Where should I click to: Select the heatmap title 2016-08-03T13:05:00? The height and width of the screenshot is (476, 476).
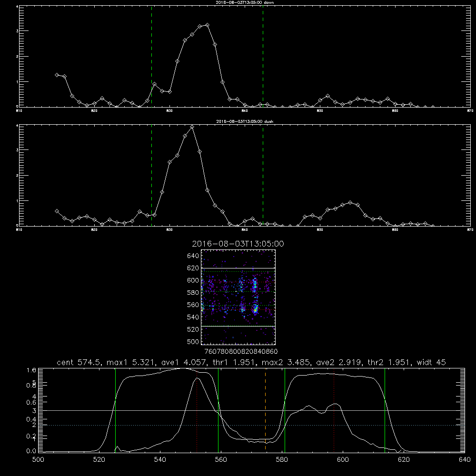tap(238, 244)
